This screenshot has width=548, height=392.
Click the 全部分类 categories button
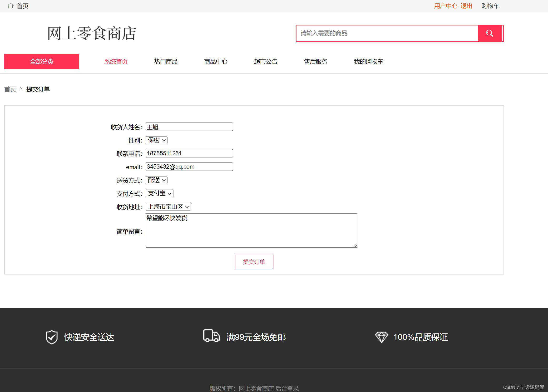[x=42, y=62]
